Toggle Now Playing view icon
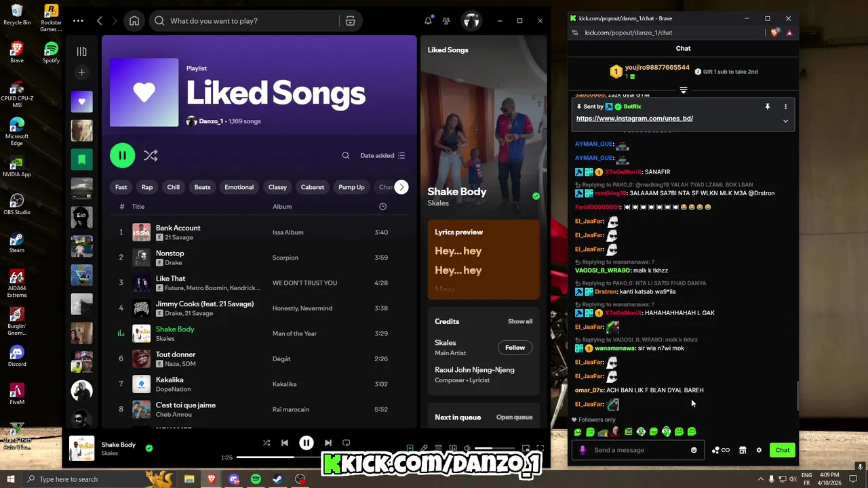The width and height of the screenshot is (868, 488). click(410, 448)
